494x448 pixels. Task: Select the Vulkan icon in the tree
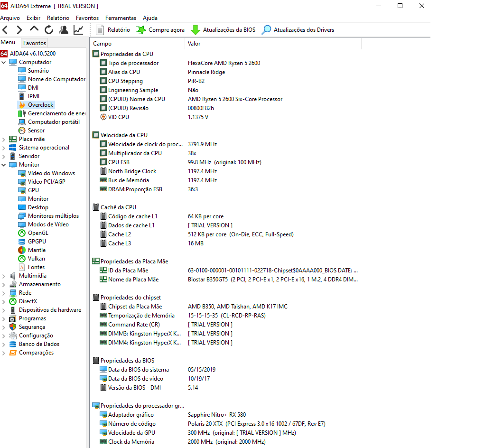[x=22, y=259]
